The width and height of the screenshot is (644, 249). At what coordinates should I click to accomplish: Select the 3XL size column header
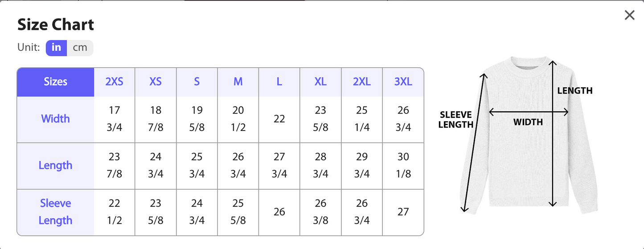(403, 82)
